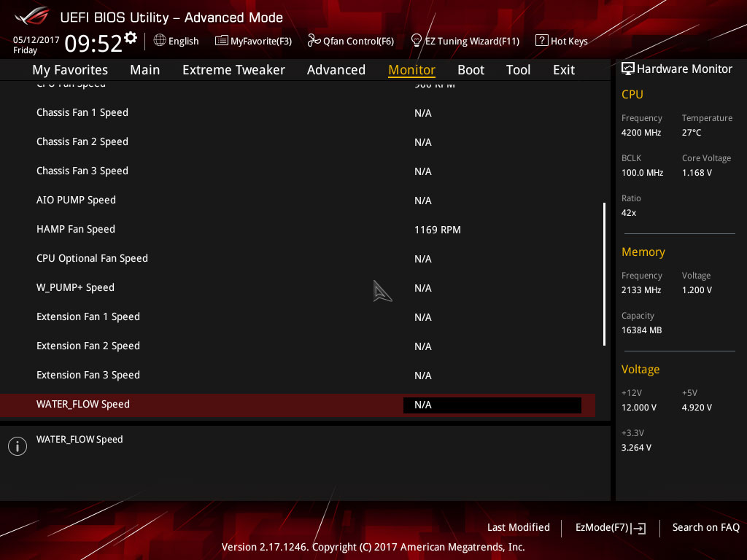The width and height of the screenshot is (747, 560).
Task: Open MyFavorite(F3) menu
Action: [x=253, y=41]
